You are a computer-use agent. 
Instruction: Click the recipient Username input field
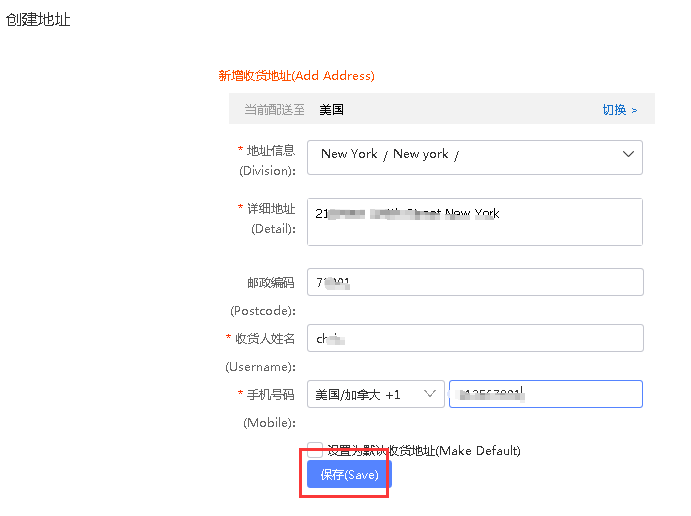coord(474,339)
